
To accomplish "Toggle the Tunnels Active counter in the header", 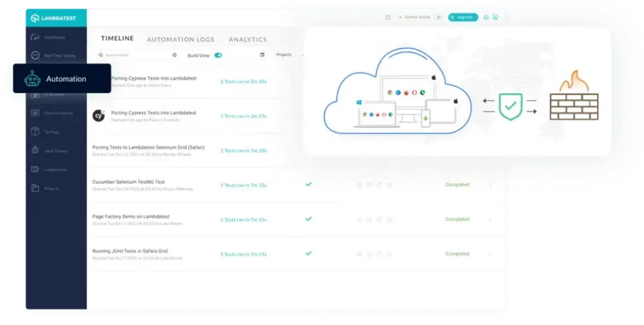I will (x=438, y=17).
